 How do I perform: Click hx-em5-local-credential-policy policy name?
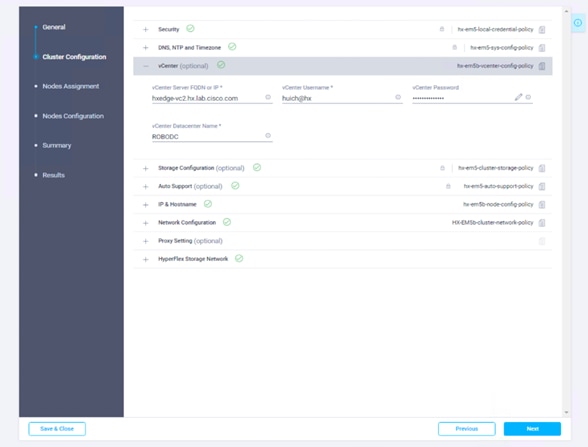tap(495, 29)
